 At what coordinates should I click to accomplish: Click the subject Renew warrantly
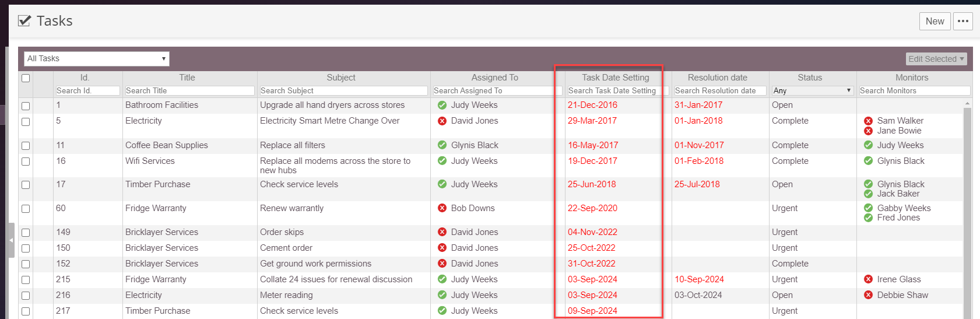point(291,208)
